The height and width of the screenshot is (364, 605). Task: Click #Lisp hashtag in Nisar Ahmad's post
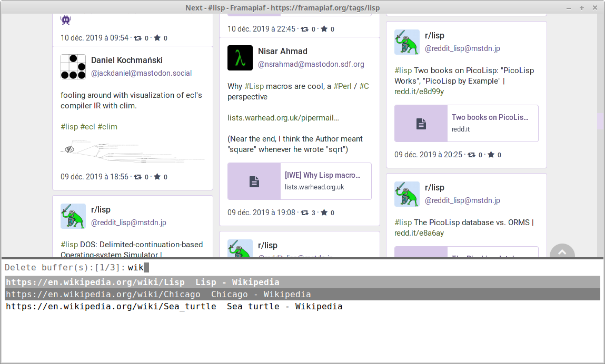[x=254, y=86]
